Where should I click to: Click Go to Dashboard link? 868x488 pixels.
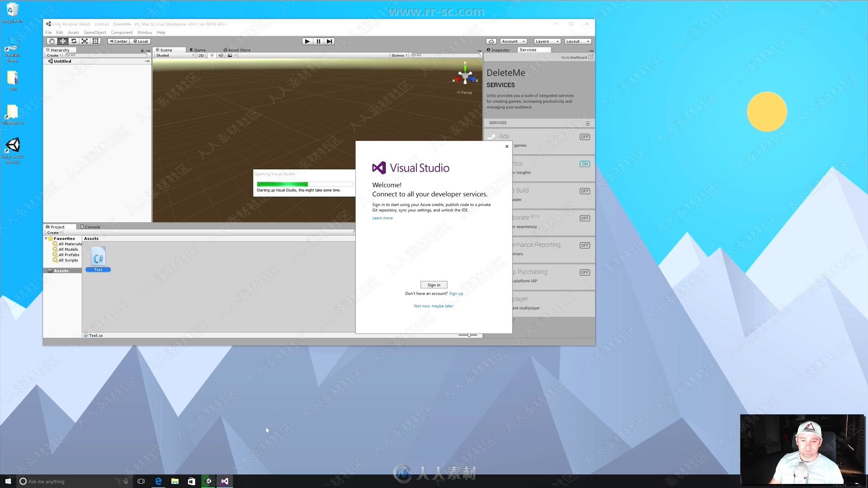click(x=577, y=57)
